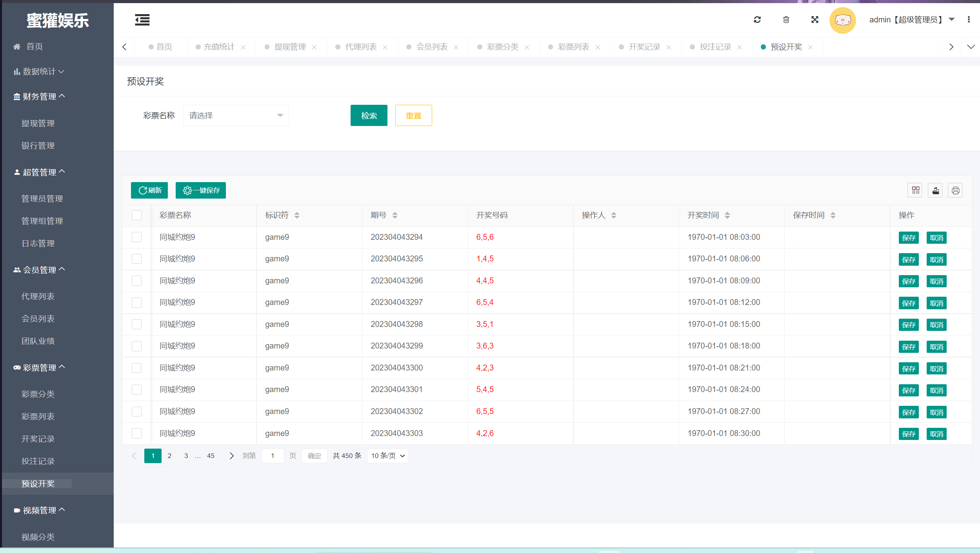Viewport: 980px width, 553px height.
Task: Toggle fullscreen with the expand icon
Action: [815, 20]
